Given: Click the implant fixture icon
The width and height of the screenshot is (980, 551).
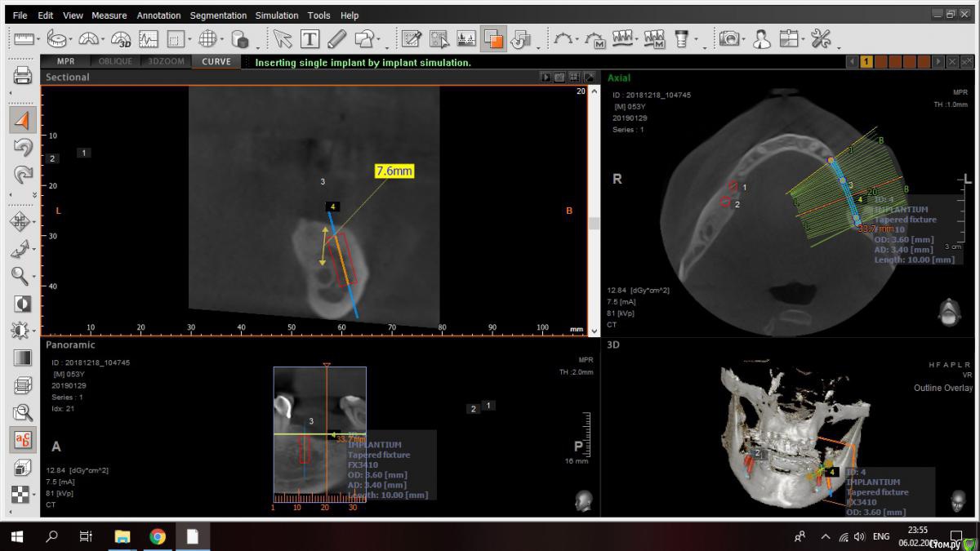Looking at the screenshot, I should 680,38.
